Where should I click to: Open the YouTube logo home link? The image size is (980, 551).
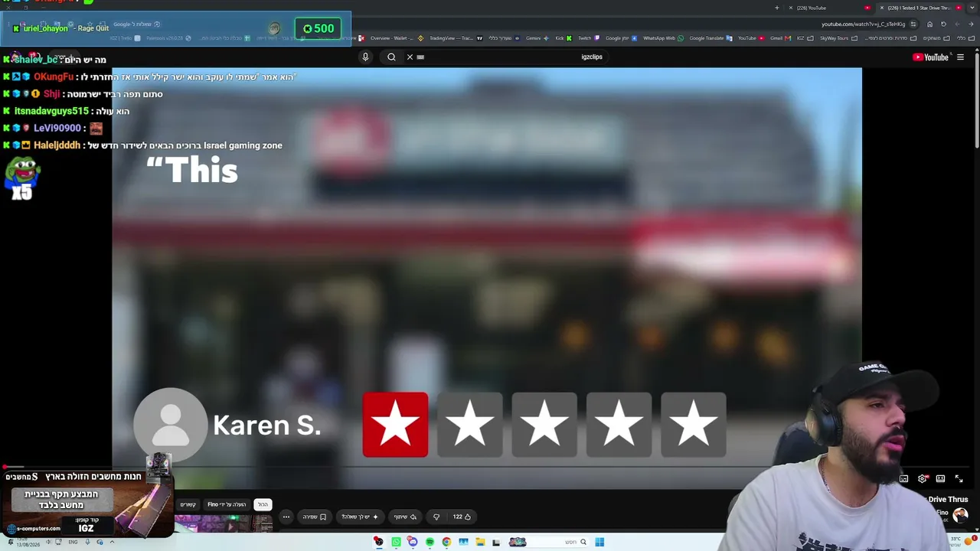click(x=930, y=57)
